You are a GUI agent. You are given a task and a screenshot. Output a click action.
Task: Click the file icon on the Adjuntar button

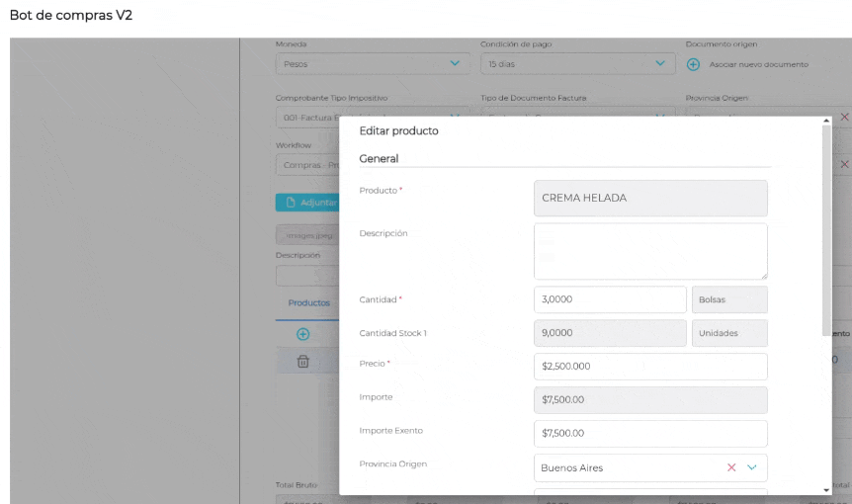[x=291, y=203]
